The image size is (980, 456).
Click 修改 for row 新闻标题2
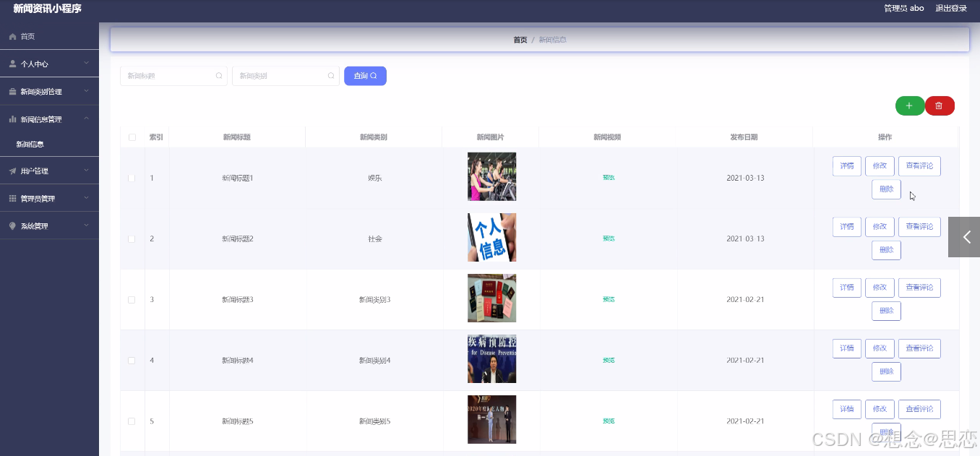point(880,227)
